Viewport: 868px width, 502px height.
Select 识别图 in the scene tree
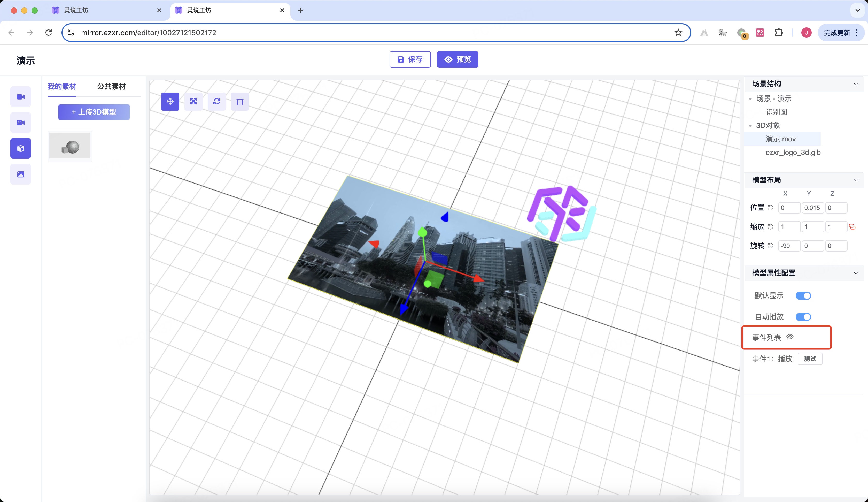tap(776, 112)
